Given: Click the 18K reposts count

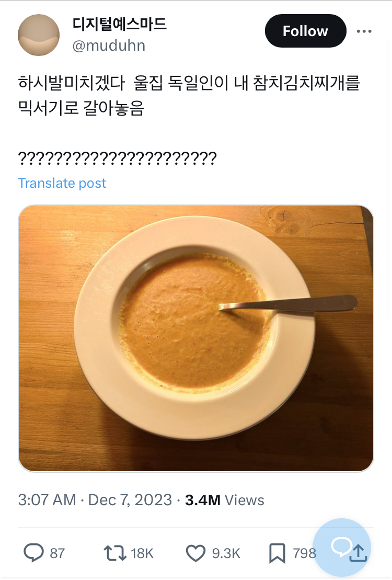Looking at the screenshot, I should pyautogui.click(x=142, y=553).
